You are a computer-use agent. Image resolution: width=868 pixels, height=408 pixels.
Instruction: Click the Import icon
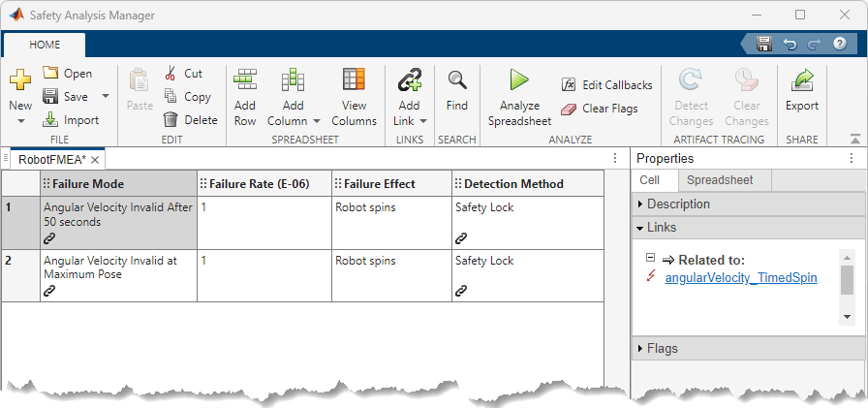(51, 120)
